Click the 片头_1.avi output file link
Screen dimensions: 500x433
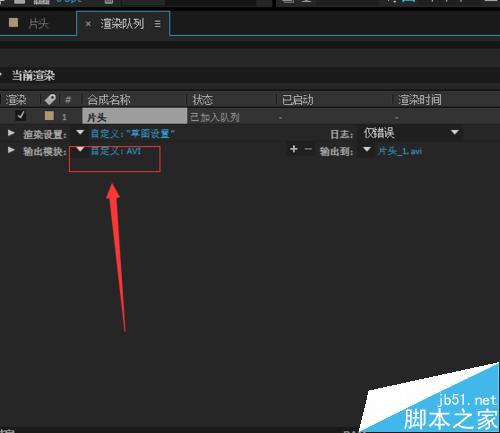point(400,151)
